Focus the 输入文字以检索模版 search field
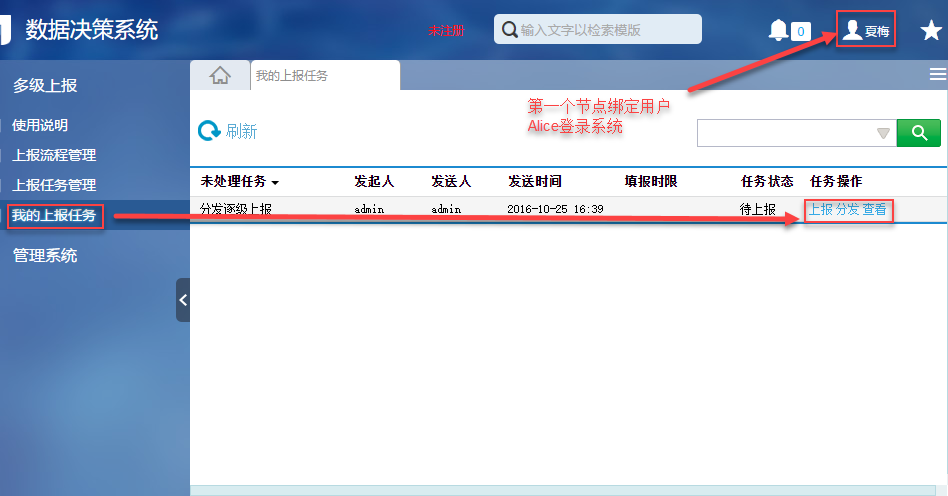This screenshot has height=496, width=948. coord(597,29)
